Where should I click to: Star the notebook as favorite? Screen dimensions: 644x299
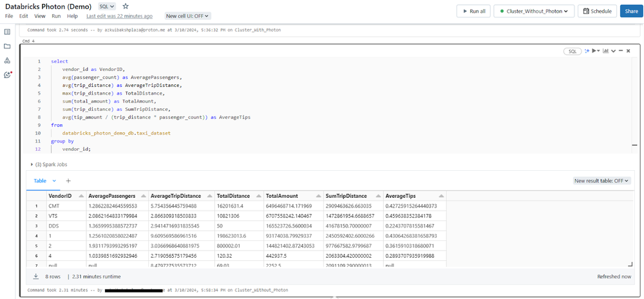(x=126, y=6)
